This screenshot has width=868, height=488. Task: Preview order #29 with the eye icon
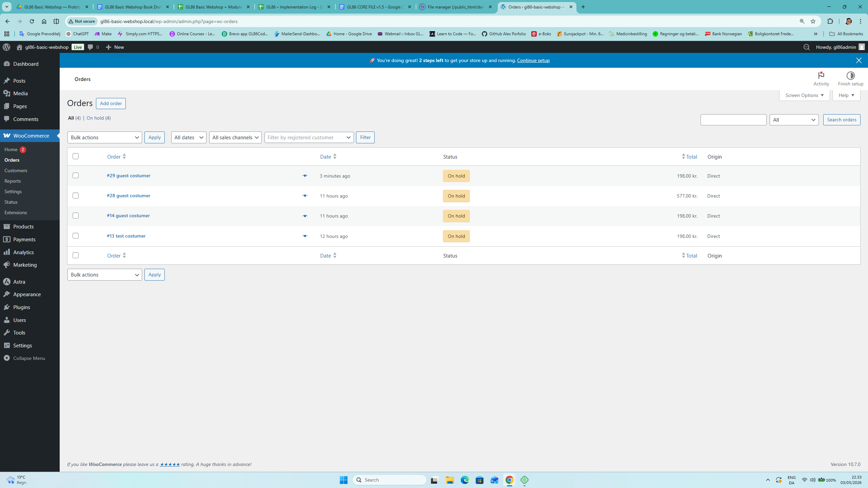(x=305, y=176)
